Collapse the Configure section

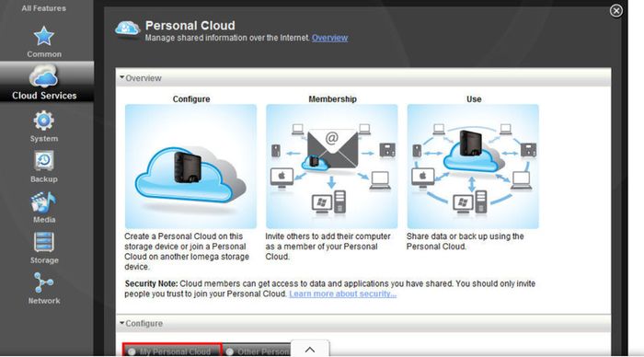(x=122, y=323)
